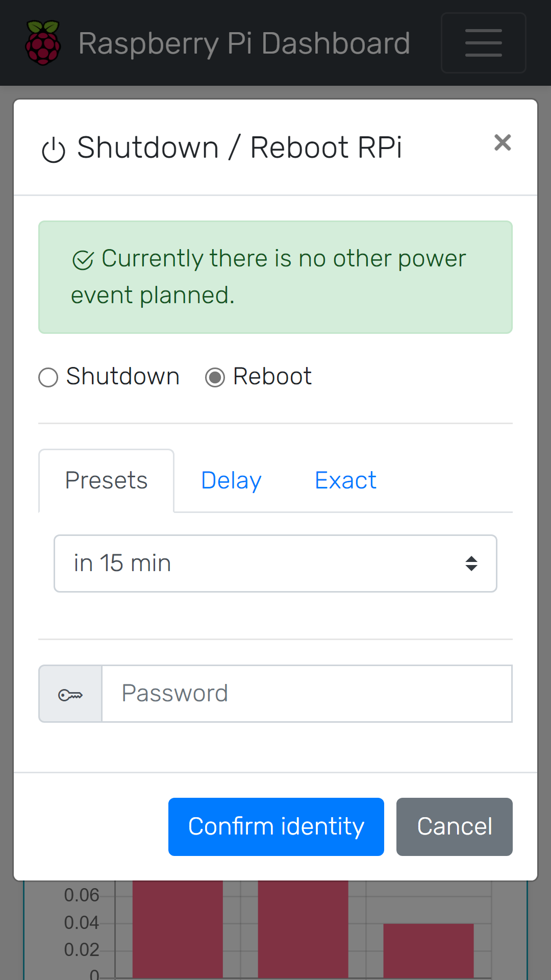Open the Exact time tab

tap(345, 481)
